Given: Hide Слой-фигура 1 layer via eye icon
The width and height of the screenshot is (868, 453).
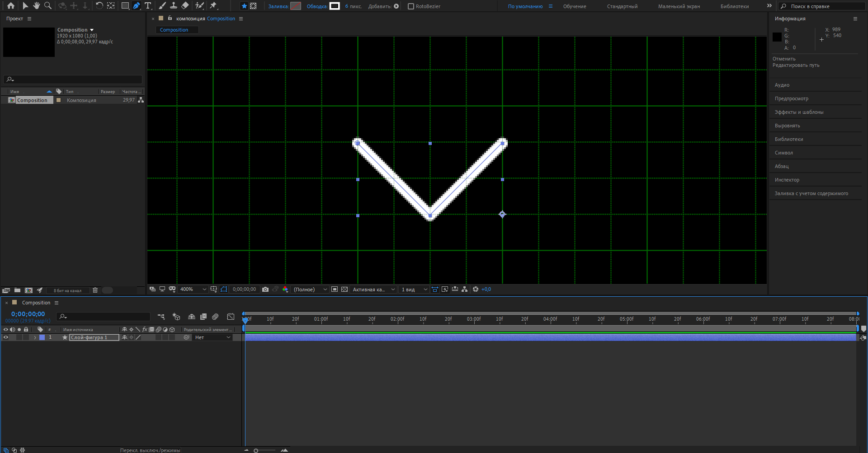Looking at the screenshot, I should coord(6,337).
